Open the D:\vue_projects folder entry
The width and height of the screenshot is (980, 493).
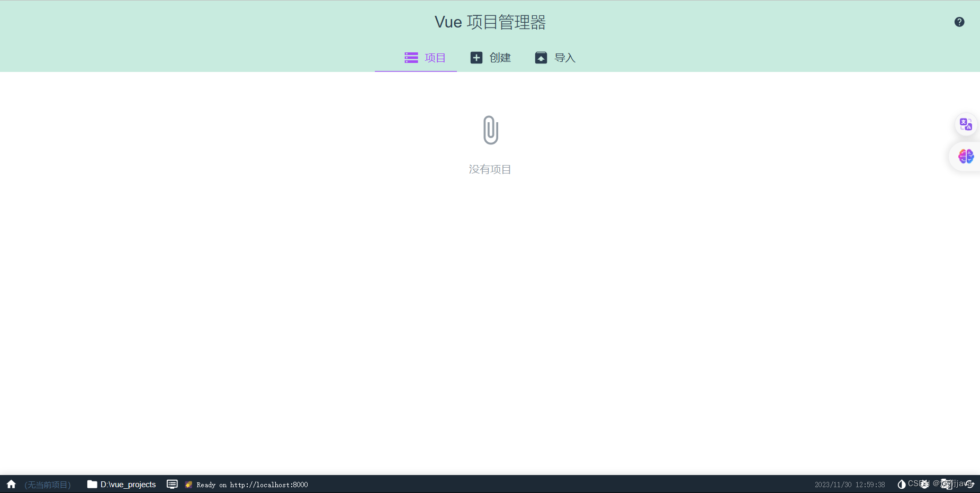(x=121, y=484)
